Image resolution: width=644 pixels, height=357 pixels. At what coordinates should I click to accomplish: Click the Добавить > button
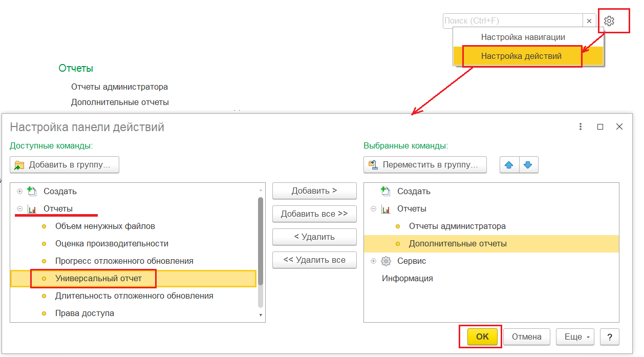click(314, 191)
